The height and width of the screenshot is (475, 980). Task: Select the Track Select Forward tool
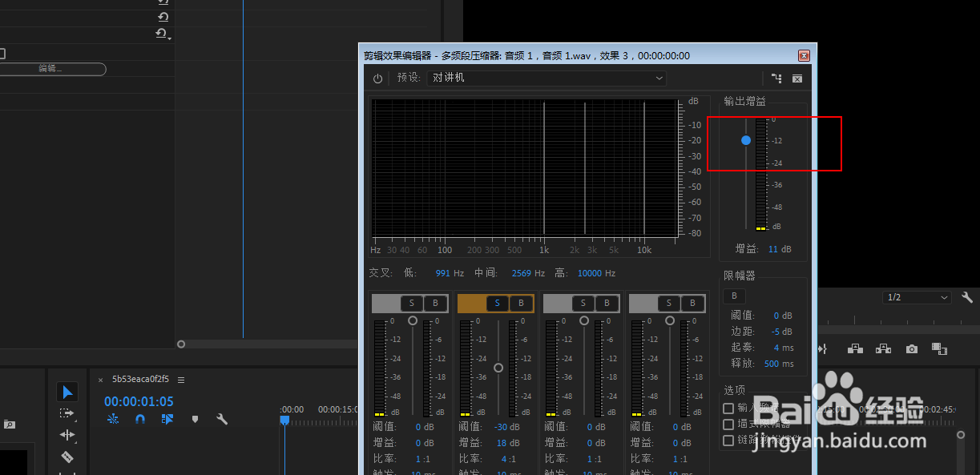(67, 412)
